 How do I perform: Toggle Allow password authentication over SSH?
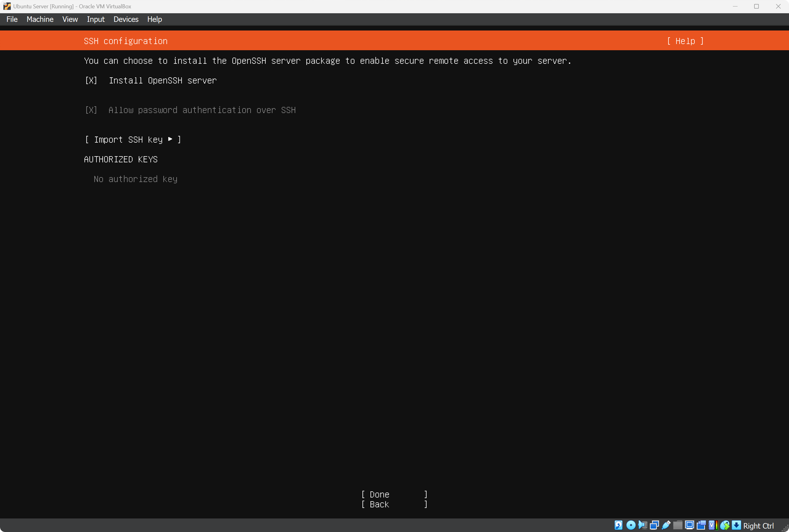pyautogui.click(x=91, y=110)
